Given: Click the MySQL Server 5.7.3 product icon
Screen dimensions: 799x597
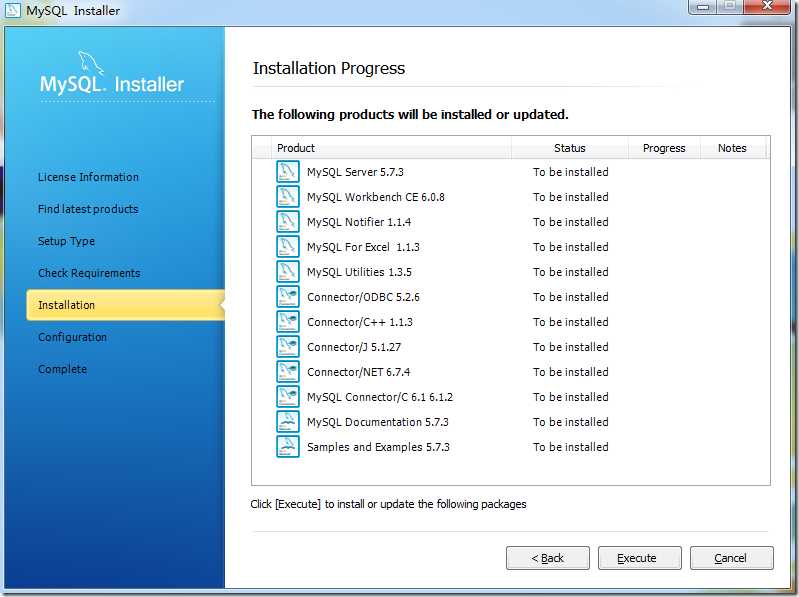Looking at the screenshot, I should click(x=287, y=172).
